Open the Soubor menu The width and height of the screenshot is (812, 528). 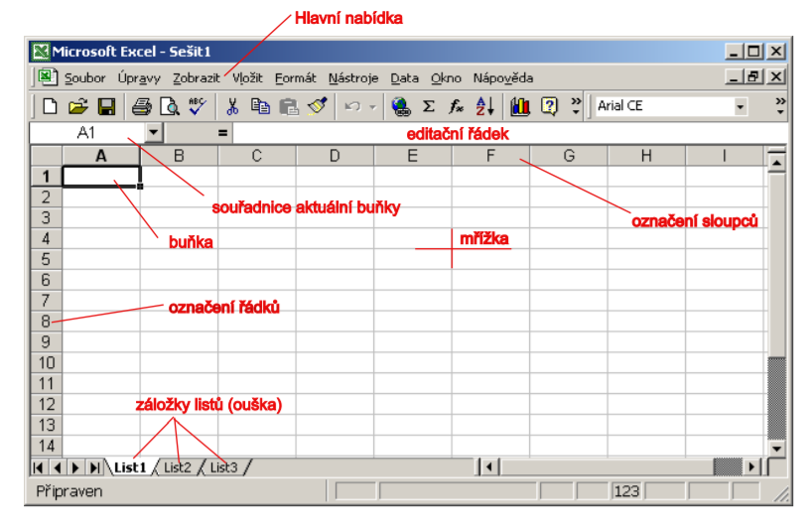(85, 78)
